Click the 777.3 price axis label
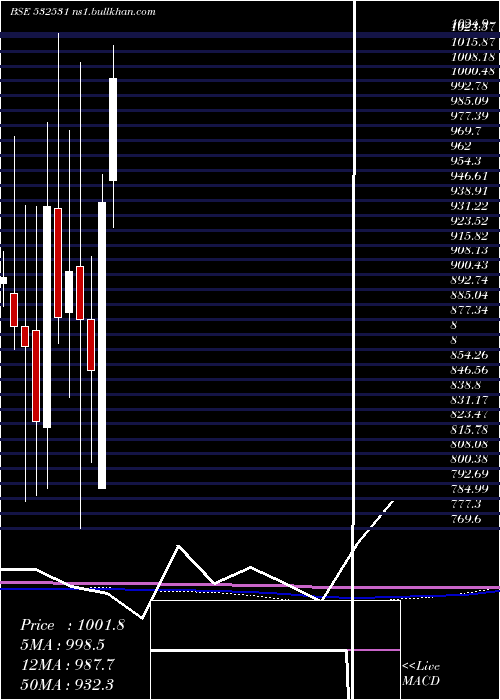This screenshot has width=500, height=700. (466, 503)
